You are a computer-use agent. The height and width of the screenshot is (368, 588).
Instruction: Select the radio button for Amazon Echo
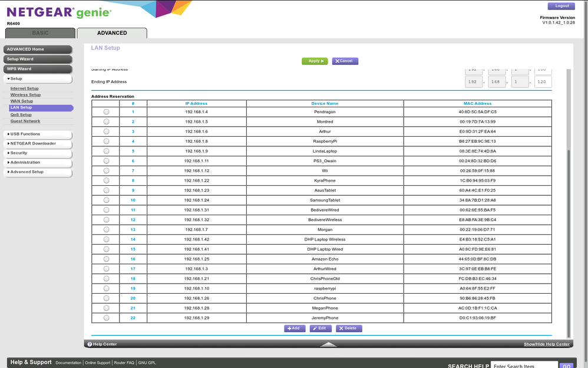point(107,259)
